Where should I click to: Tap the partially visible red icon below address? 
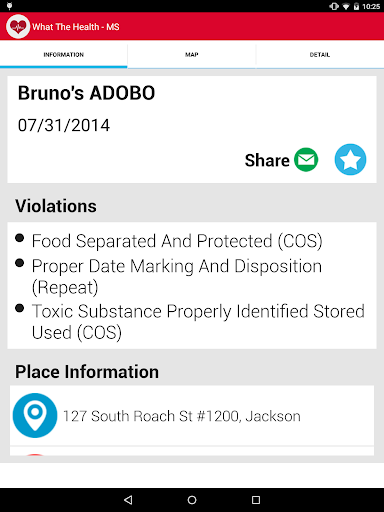point(35,454)
